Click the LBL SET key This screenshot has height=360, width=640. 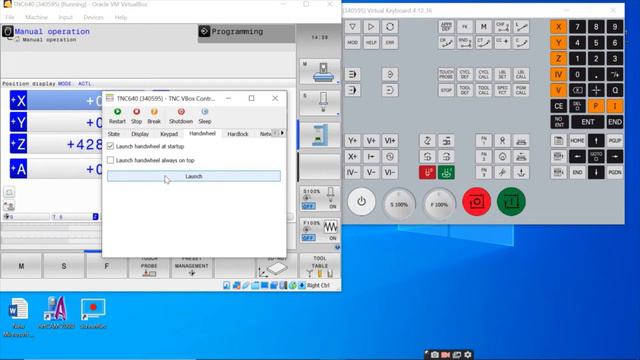point(502,74)
